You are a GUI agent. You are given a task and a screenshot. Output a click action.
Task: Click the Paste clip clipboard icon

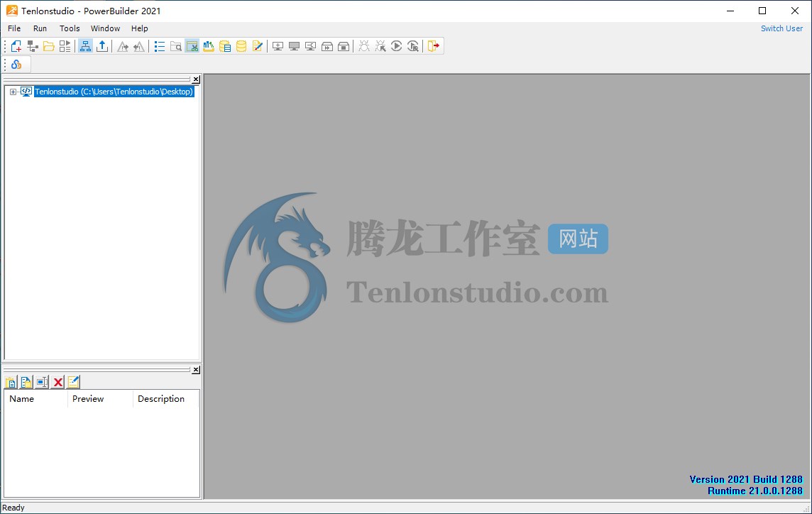11,383
